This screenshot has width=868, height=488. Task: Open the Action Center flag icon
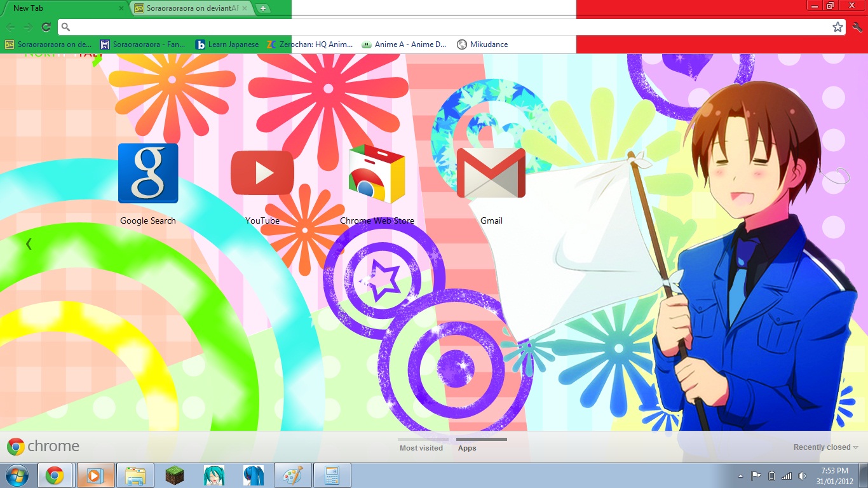756,476
